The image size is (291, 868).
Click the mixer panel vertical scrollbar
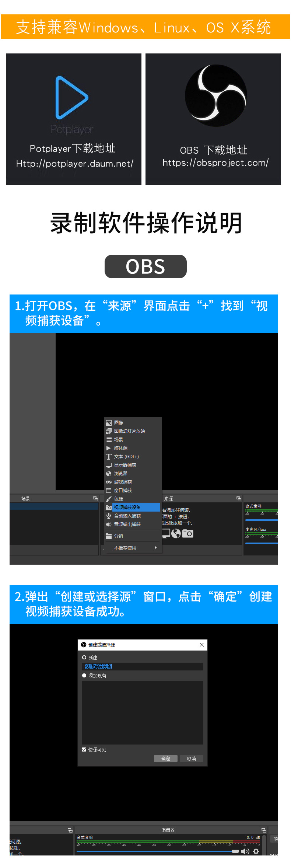click(x=264, y=845)
